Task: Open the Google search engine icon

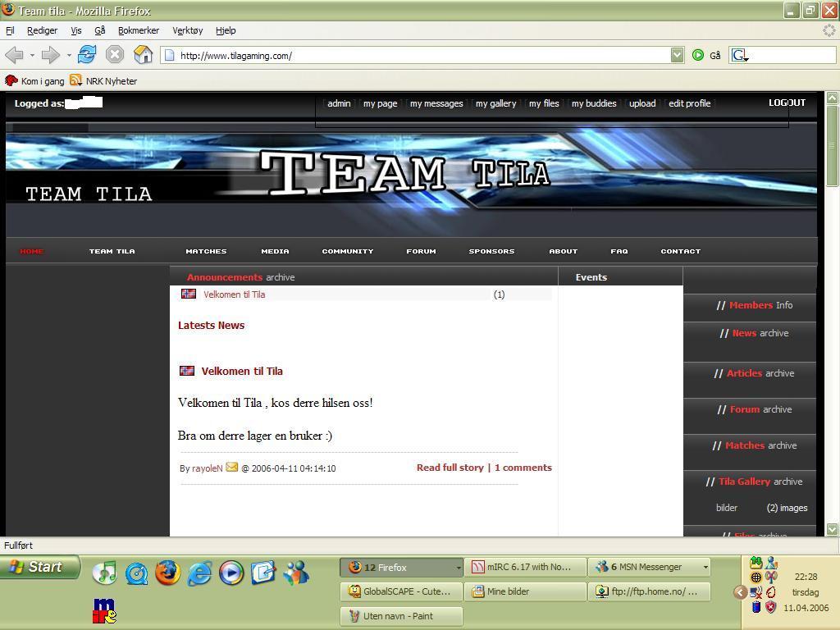Action: tap(740, 55)
